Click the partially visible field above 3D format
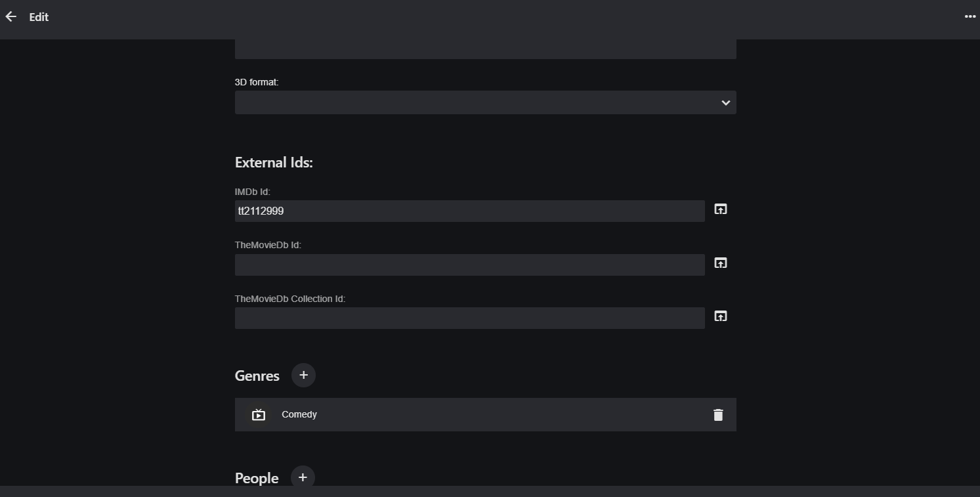This screenshot has width=980, height=497. pyautogui.click(x=485, y=49)
